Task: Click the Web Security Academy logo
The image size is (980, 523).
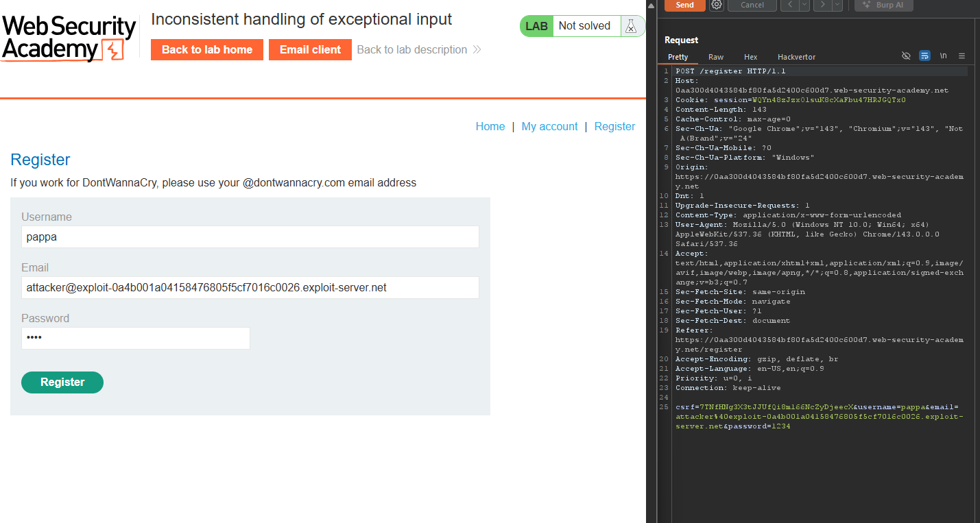Action: tap(68, 38)
